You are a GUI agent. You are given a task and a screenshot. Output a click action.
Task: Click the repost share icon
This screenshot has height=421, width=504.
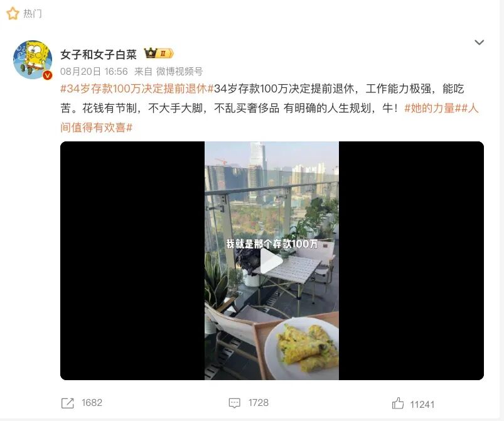(68, 403)
